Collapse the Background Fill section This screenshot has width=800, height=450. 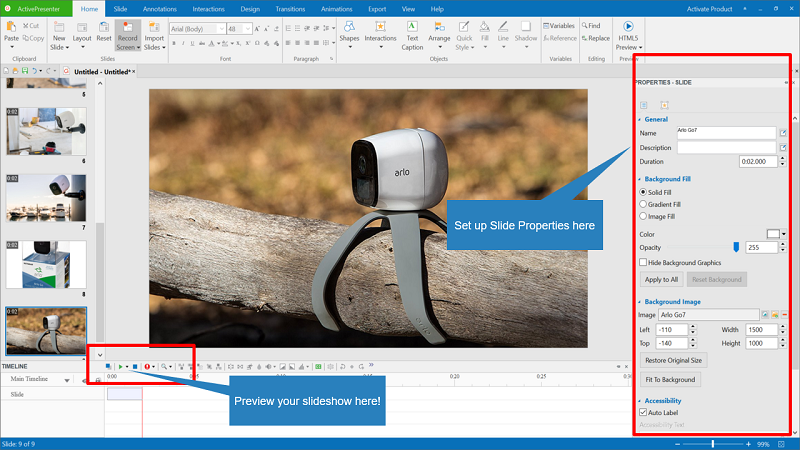point(640,178)
